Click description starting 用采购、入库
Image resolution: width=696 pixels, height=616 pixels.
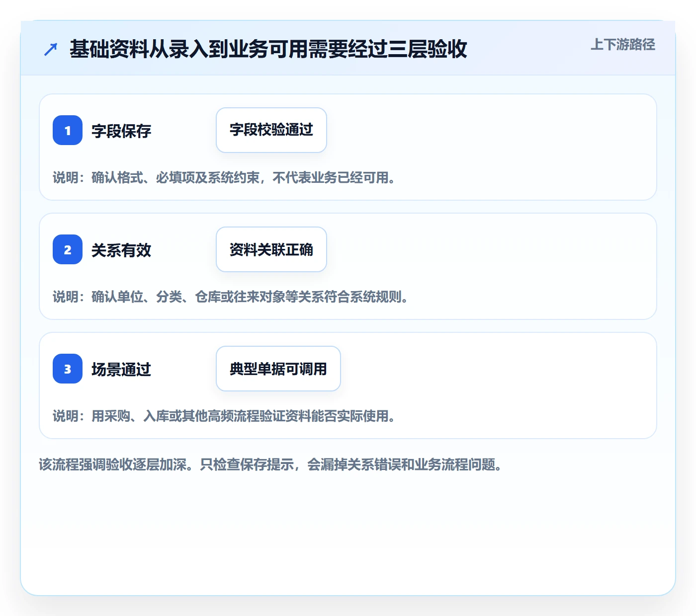225,416
